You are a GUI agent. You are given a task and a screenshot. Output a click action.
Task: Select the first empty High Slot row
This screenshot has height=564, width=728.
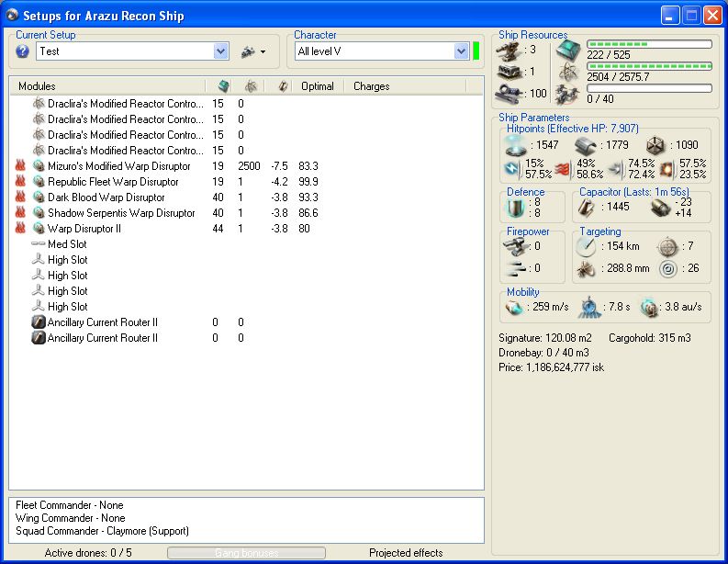point(246,260)
